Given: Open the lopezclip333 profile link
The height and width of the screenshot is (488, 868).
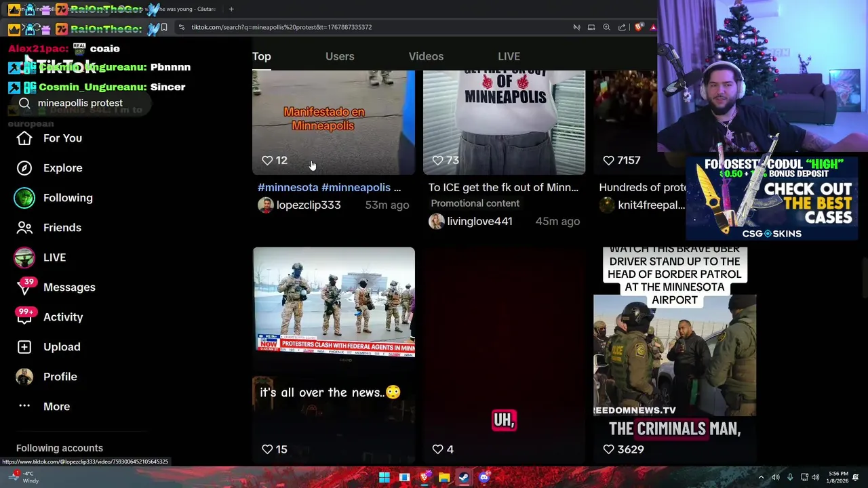Looking at the screenshot, I should click(x=309, y=205).
